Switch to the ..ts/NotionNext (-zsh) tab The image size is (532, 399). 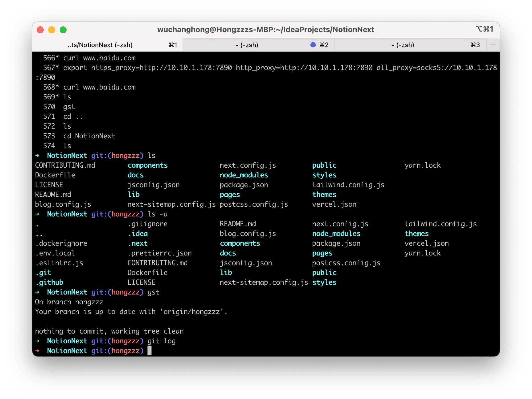(100, 45)
